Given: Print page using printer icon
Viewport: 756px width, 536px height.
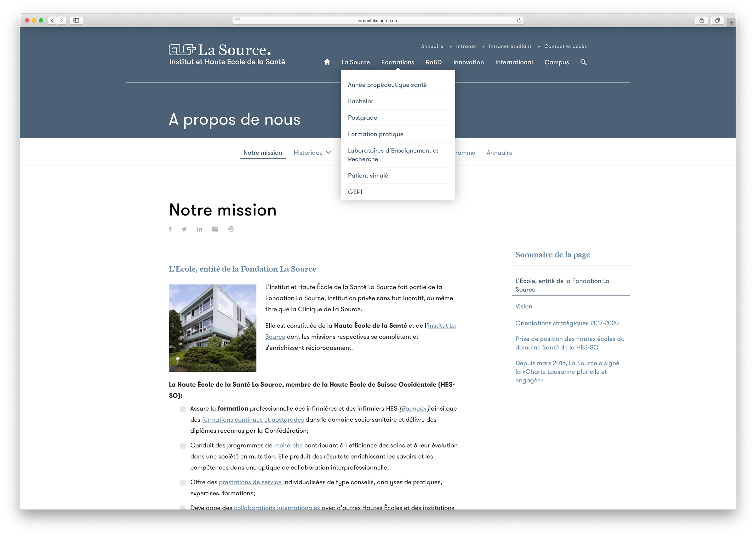Looking at the screenshot, I should (231, 229).
